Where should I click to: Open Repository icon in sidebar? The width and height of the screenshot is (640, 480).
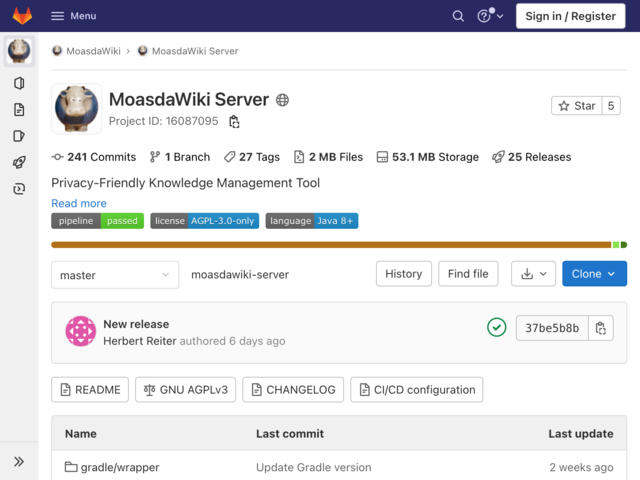click(19, 83)
